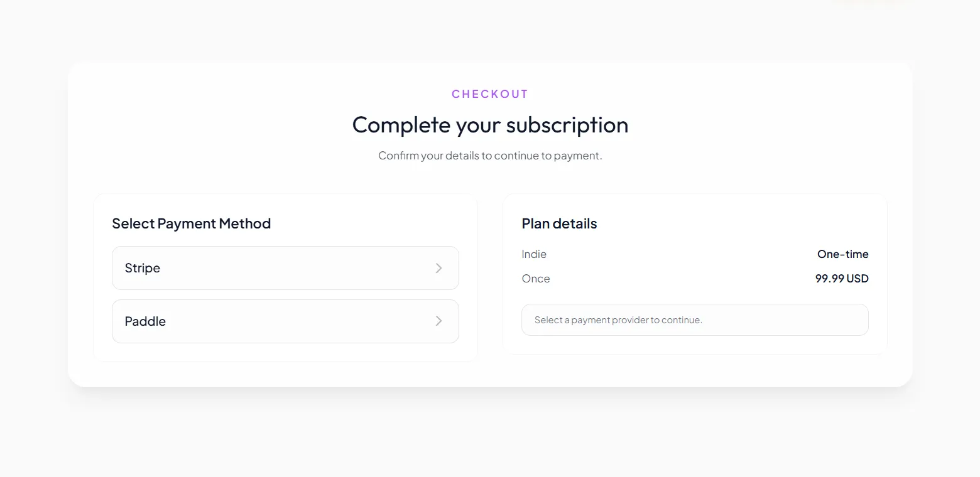Click the Once billing frequency label
This screenshot has width=980, height=477.
coord(535,278)
